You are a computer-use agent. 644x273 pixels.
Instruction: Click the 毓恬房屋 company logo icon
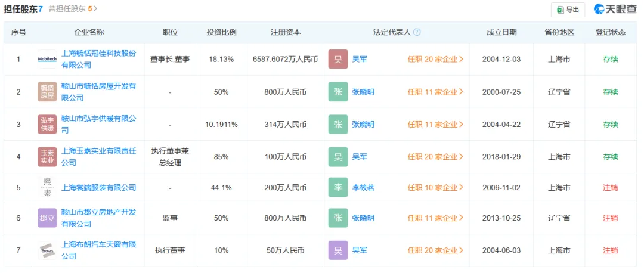47,92
